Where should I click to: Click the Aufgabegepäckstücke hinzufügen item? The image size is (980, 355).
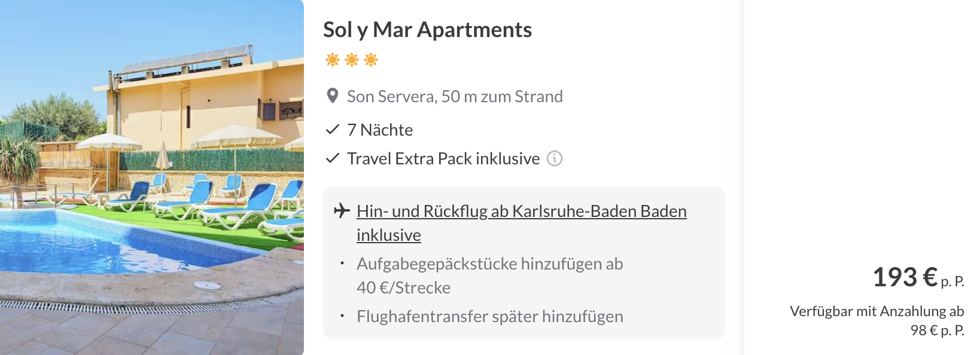(x=490, y=276)
